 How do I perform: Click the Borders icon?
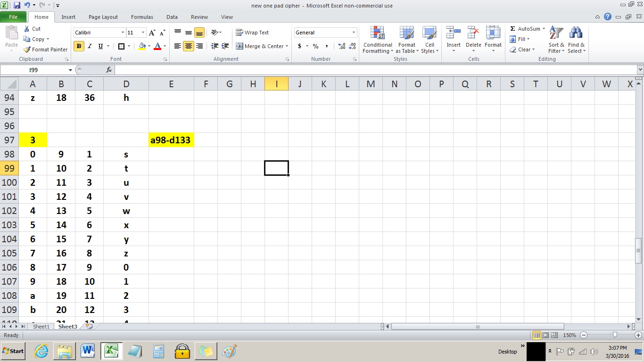click(x=121, y=46)
